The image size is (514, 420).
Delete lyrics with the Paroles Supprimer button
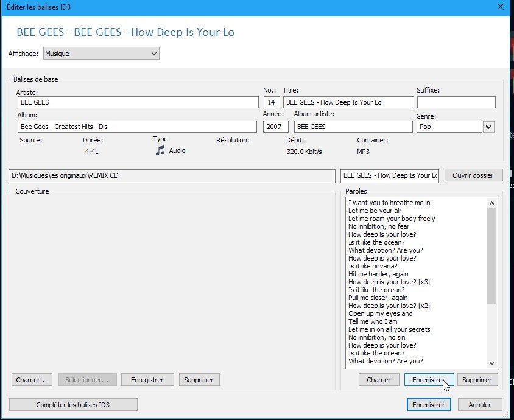click(x=477, y=380)
